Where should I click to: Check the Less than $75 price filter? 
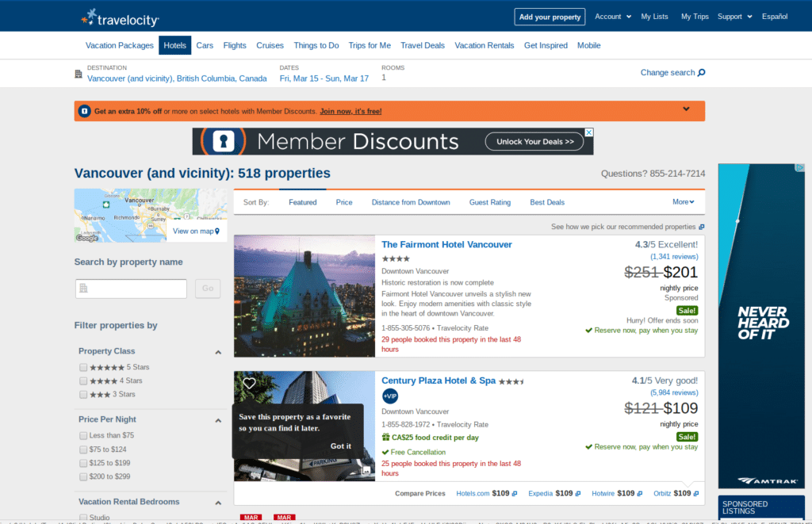[x=82, y=435]
